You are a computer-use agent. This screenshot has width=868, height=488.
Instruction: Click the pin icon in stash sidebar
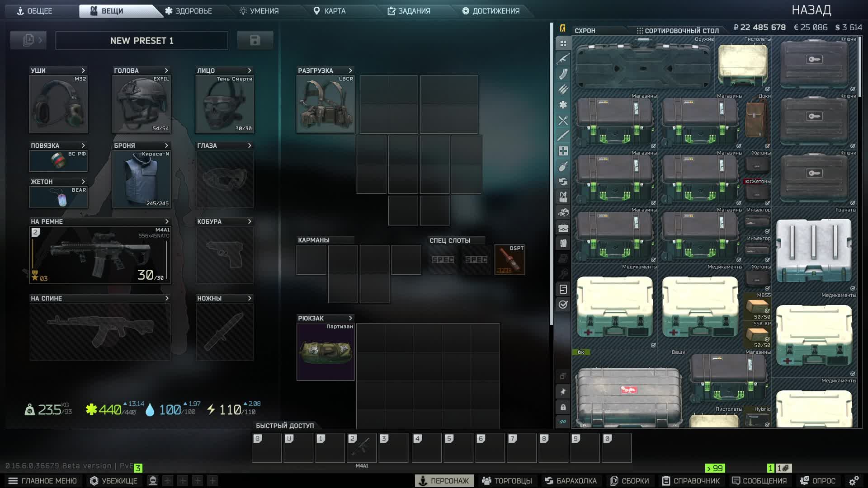point(563,392)
